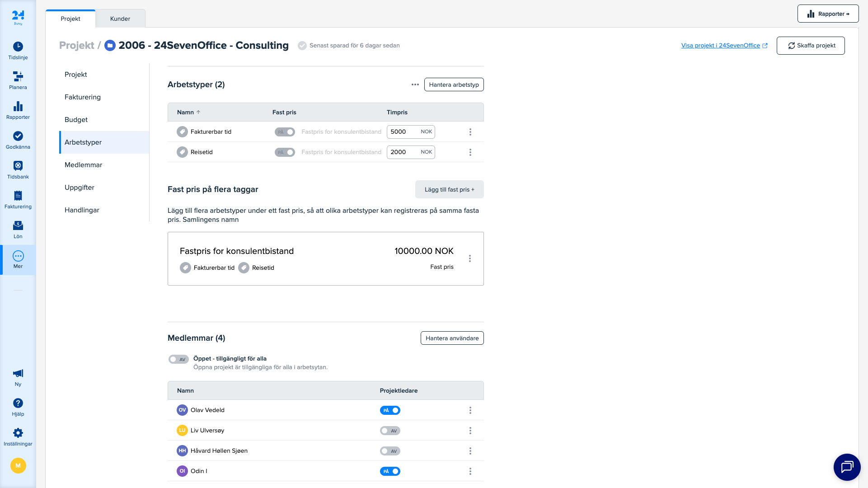This screenshot has width=868, height=488.
Task: Enable Öppet - tillgängligt för alla toggle
Action: [x=178, y=359]
